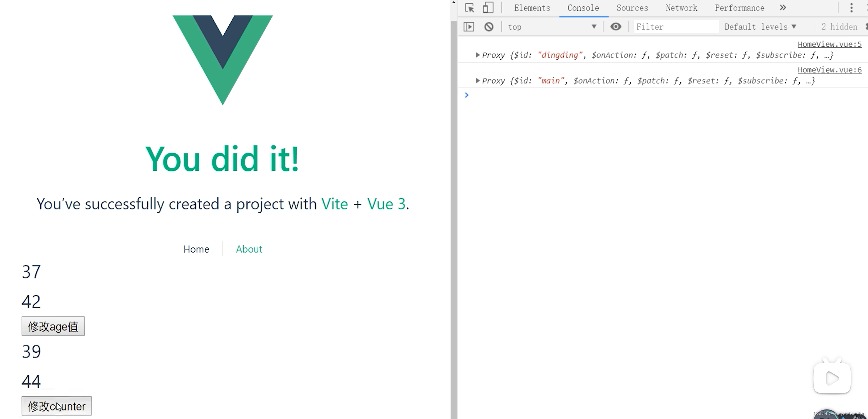
Task: Open the Sources tab
Action: [632, 8]
